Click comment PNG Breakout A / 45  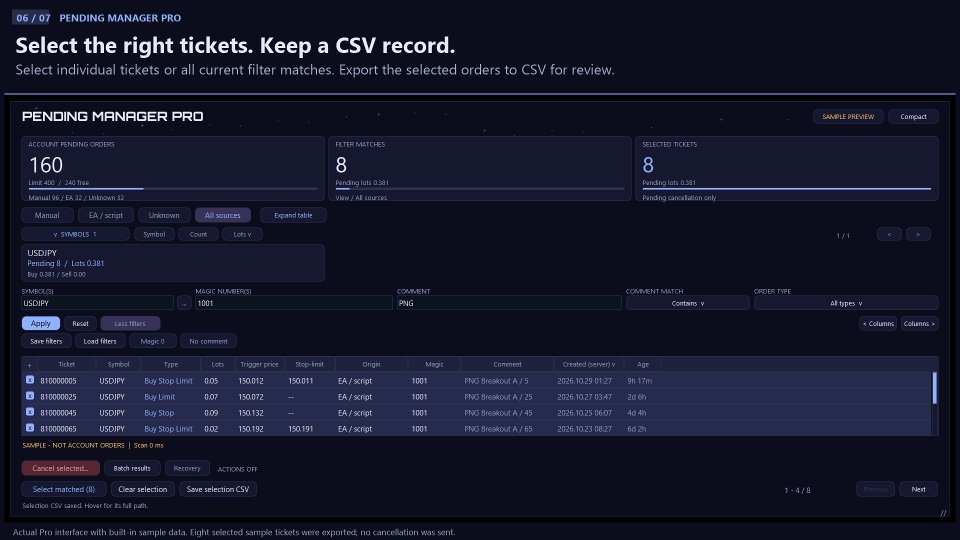(x=498, y=413)
